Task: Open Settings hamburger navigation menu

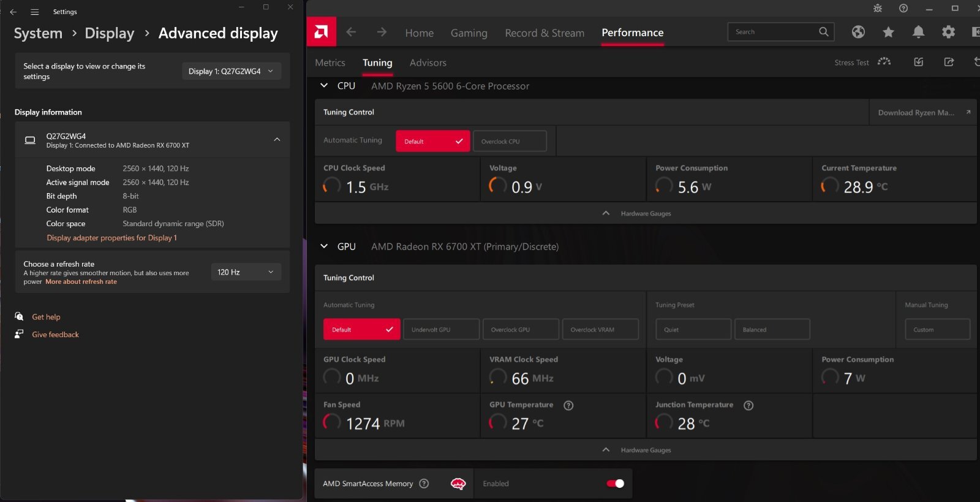Action: [x=34, y=12]
